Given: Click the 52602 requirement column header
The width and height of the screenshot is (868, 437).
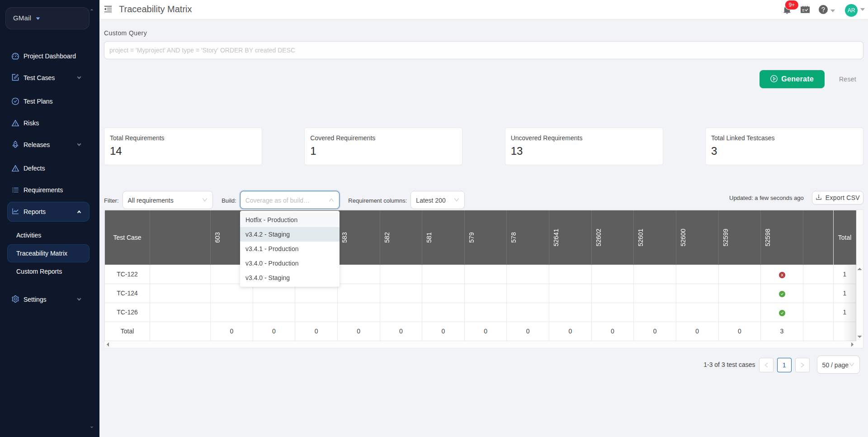Looking at the screenshot, I should (x=613, y=237).
